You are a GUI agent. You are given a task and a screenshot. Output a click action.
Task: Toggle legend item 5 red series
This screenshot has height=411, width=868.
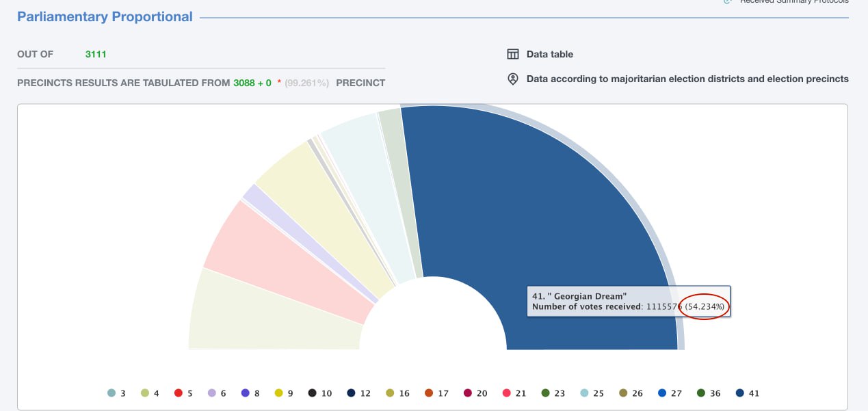point(183,393)
